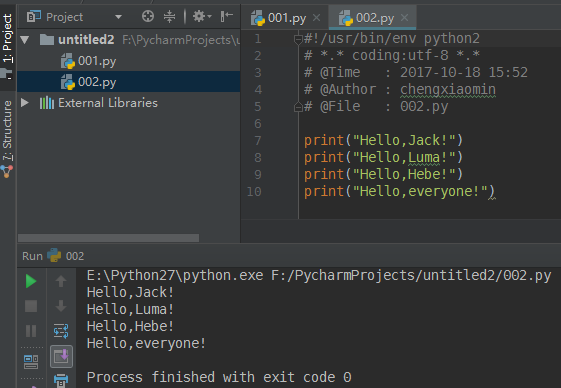Click the Structure tool window icon
This screenshot has width=561, height=388.
pyautogui.click(x=7, y=171)
